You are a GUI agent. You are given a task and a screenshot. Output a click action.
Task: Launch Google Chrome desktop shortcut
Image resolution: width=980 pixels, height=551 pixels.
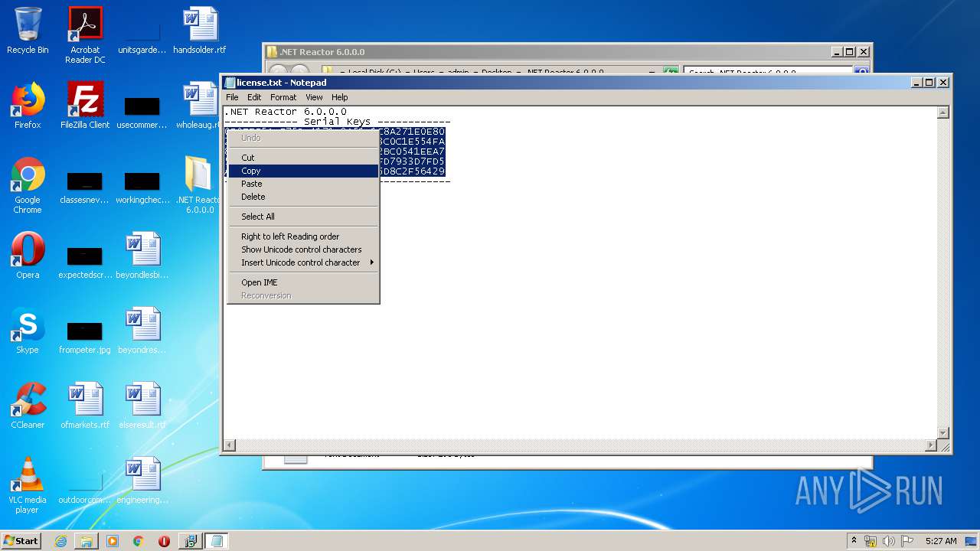tap(28, 185)
